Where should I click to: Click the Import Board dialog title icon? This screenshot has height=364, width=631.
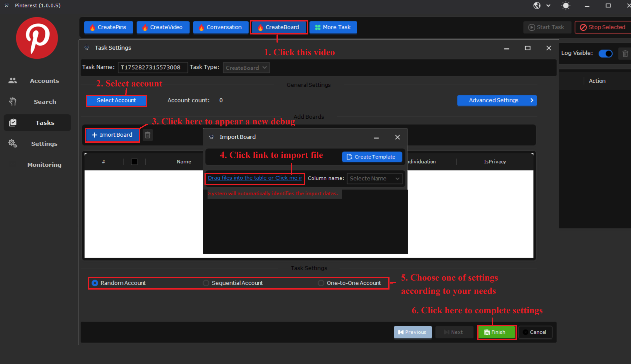211,137
